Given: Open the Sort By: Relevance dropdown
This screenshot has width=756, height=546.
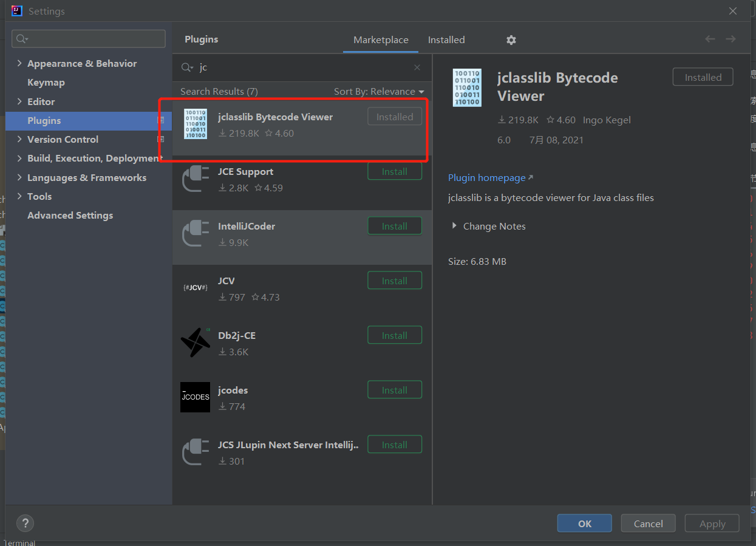Looking at the screenshot, I should pos(379,92).
